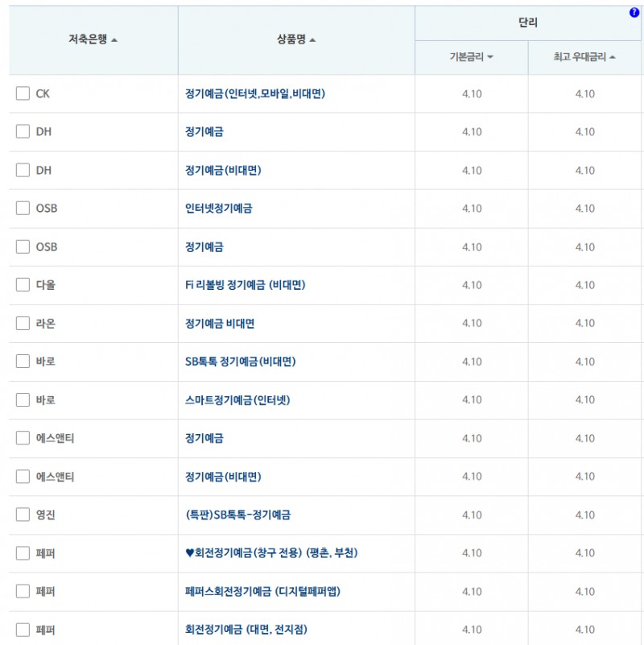Viewport: 644px width, 645px height.
Task: Open 페퍼스회전정기예금 (디지털페퍼앱) link
Action: (262, 592)
